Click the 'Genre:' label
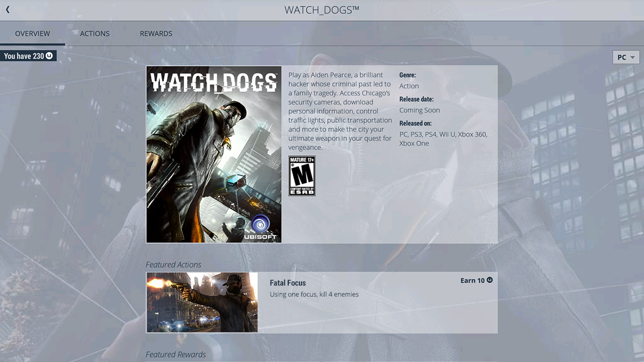Viewport: 644px width, 362px height. 408,75
